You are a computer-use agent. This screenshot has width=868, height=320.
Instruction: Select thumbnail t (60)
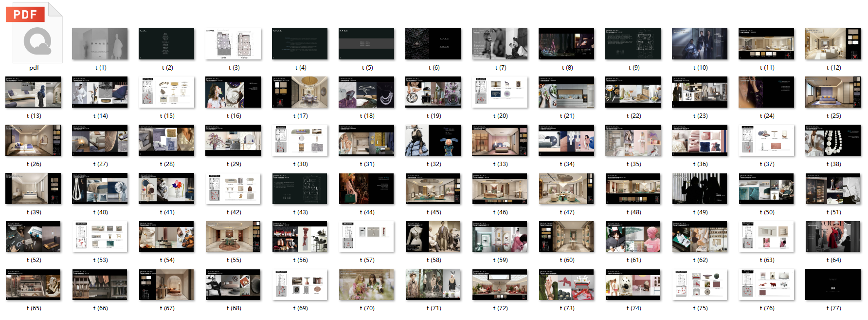pyautogui.click(x=566, y=236)
